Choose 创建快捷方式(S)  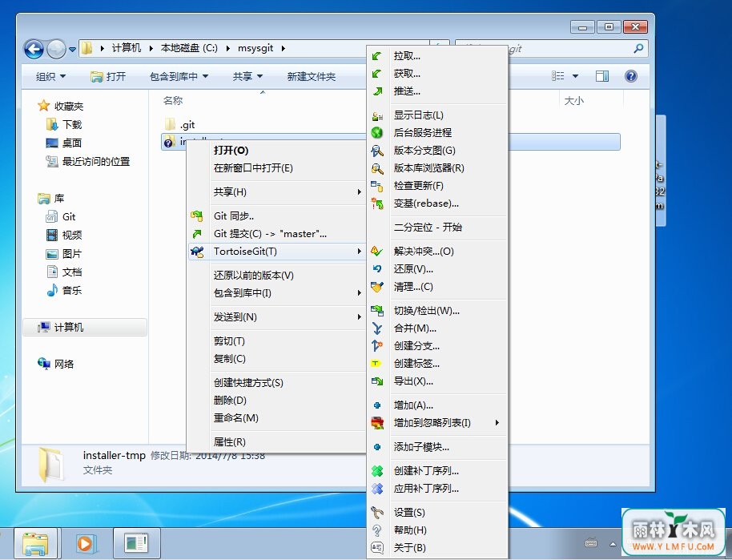pyautogui.click(x=248, y=382)
